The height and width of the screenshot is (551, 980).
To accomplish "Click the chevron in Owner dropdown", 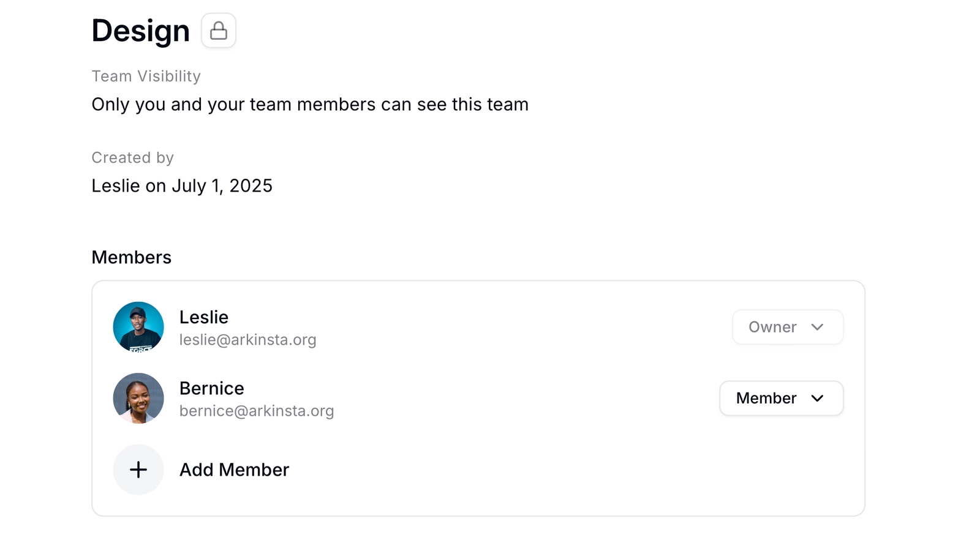I will click(817, 327).
